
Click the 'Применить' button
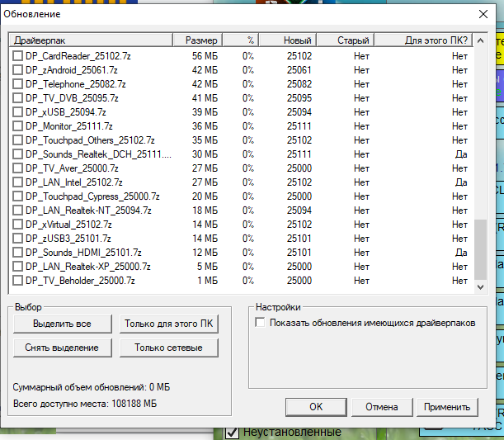pyautogui.click(x=446, y=406)
